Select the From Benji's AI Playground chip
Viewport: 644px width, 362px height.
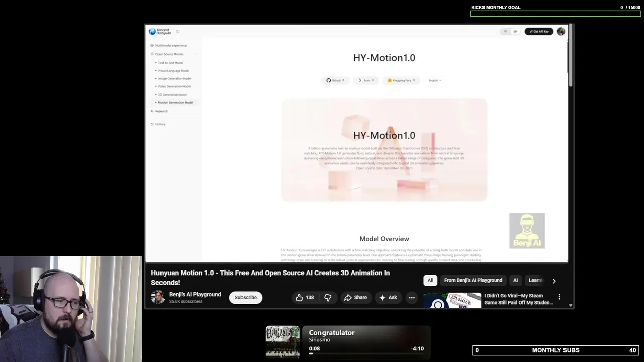point(473,280)
